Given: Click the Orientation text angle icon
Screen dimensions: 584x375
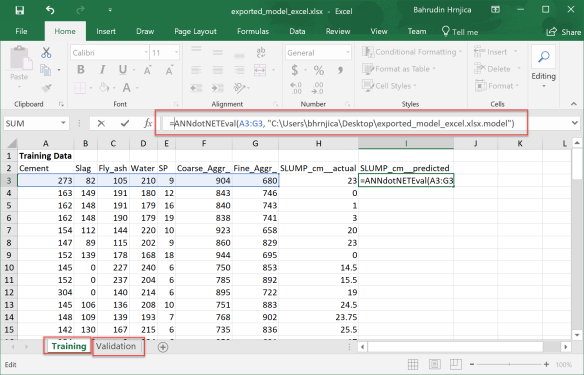Looking at the screenshot, I should click(239, 88).
